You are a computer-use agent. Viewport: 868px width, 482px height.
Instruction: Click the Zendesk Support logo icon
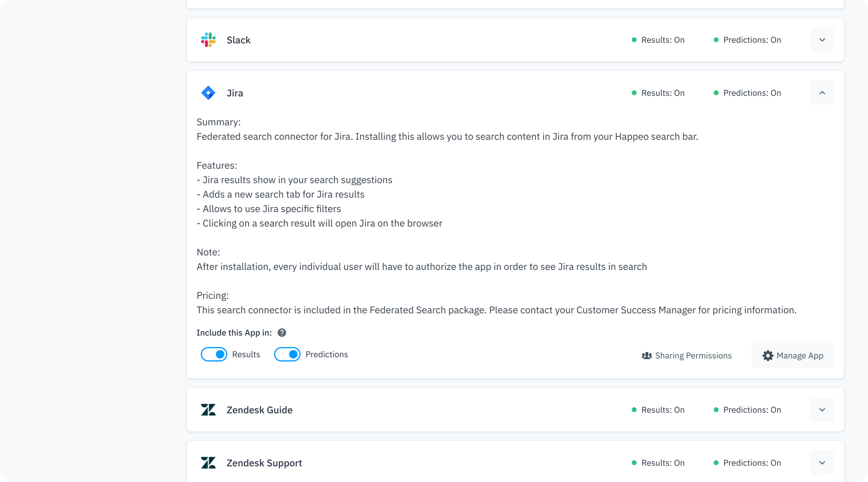tap(208, 462)
